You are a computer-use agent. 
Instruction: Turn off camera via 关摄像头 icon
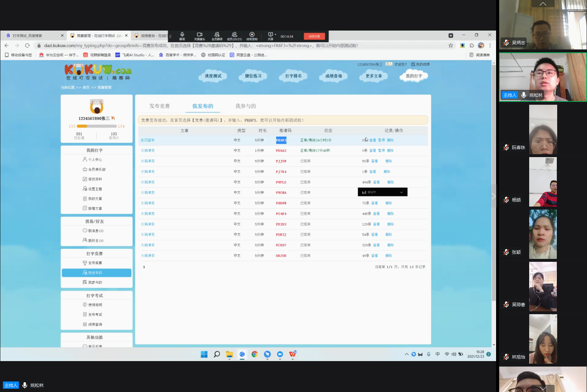(x=199, y=36)
